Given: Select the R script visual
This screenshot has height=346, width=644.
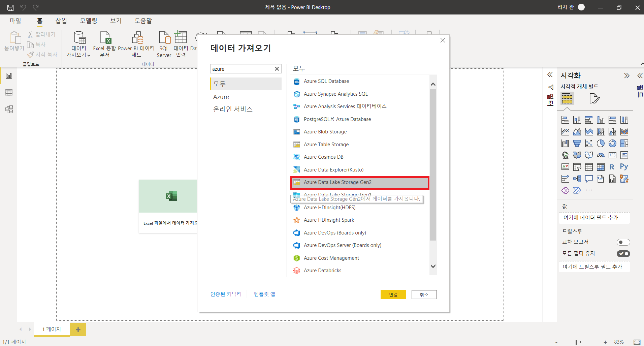Looking at the screenshot, I should [x=612, y=167].
